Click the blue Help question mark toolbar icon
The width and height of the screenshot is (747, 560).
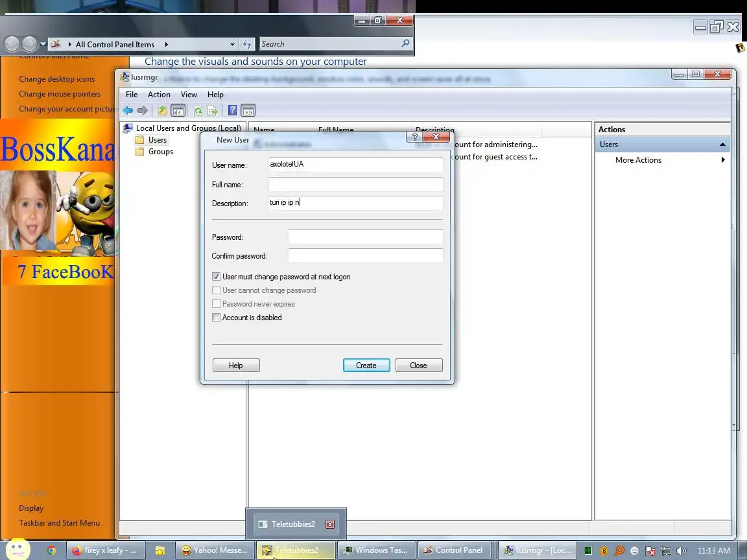tap(232, 110)
